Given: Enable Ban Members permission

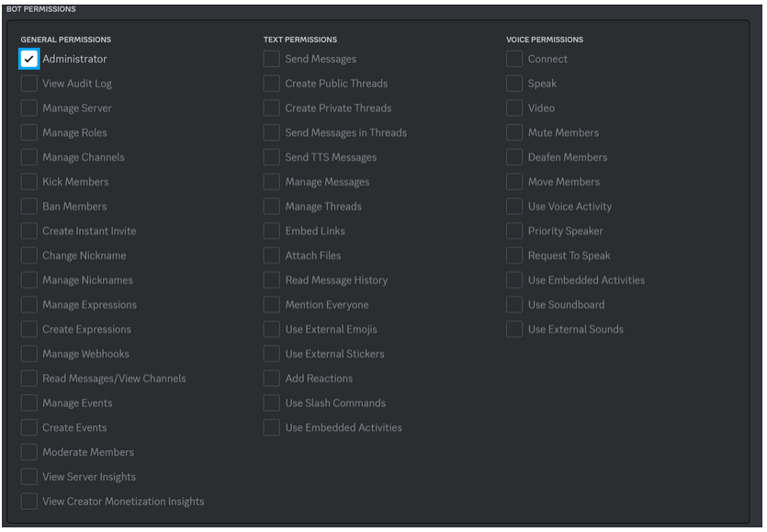Looking at the screenshot, I should pyautogui.click(x=28, y=206).
